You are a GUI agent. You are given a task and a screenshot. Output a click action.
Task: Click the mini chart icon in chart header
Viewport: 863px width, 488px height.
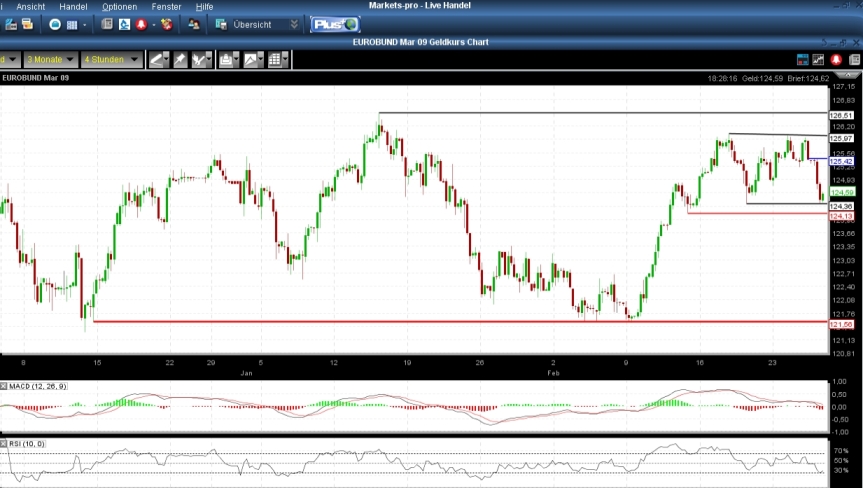point(819,60)
